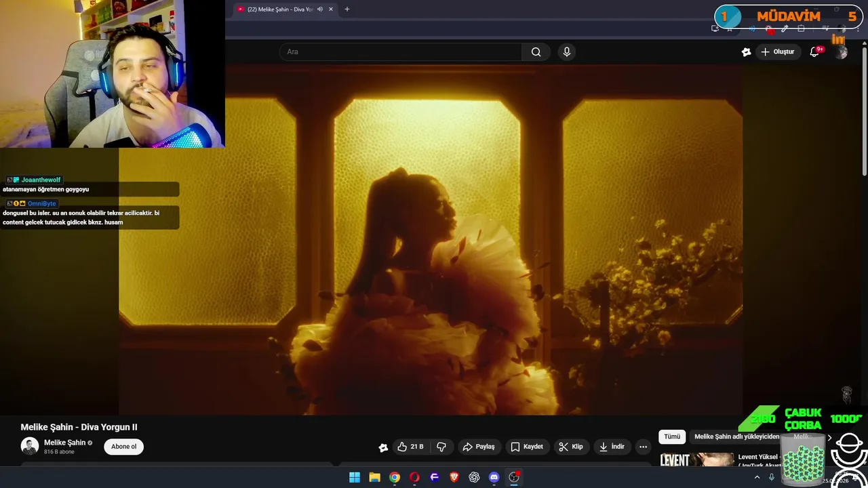
Task: Expand the system tray hidden icons
Action: coord(757,477)
